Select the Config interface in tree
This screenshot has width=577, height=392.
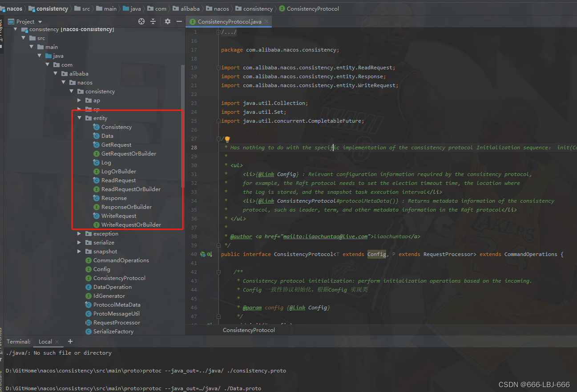[101, 269]
